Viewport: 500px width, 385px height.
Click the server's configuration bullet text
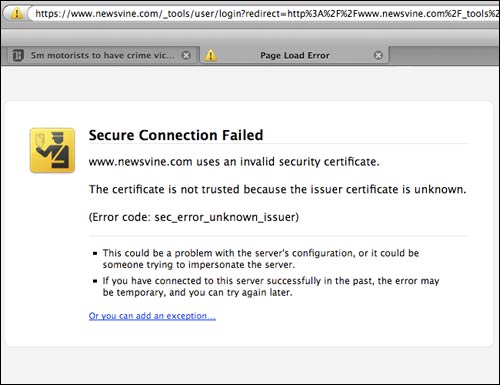click(x=261, y=259)
